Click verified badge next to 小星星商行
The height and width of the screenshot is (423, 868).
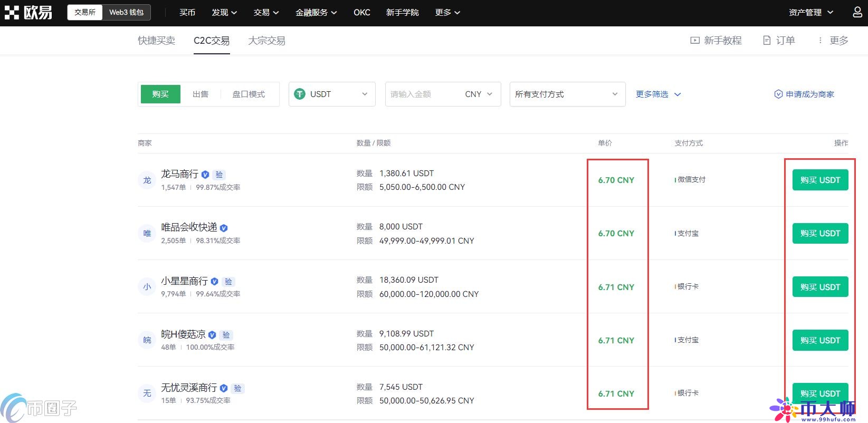coord(214,282)
